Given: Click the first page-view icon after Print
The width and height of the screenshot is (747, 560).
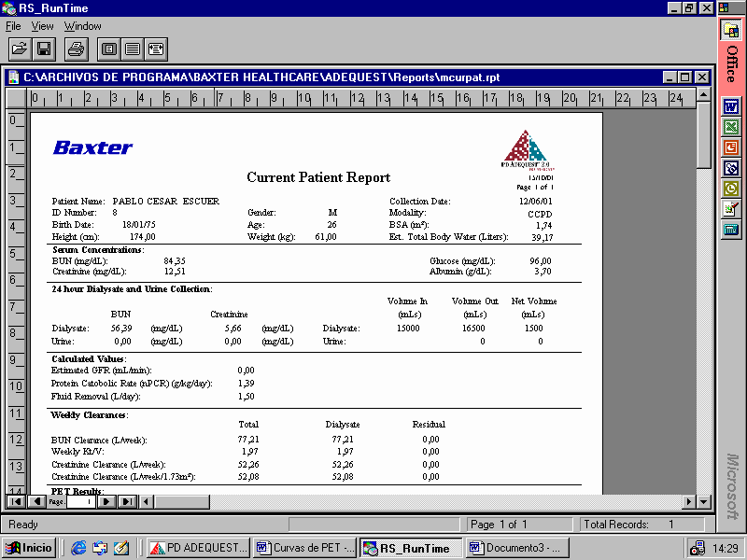Looking at the screenshot, I should (109, 49).
